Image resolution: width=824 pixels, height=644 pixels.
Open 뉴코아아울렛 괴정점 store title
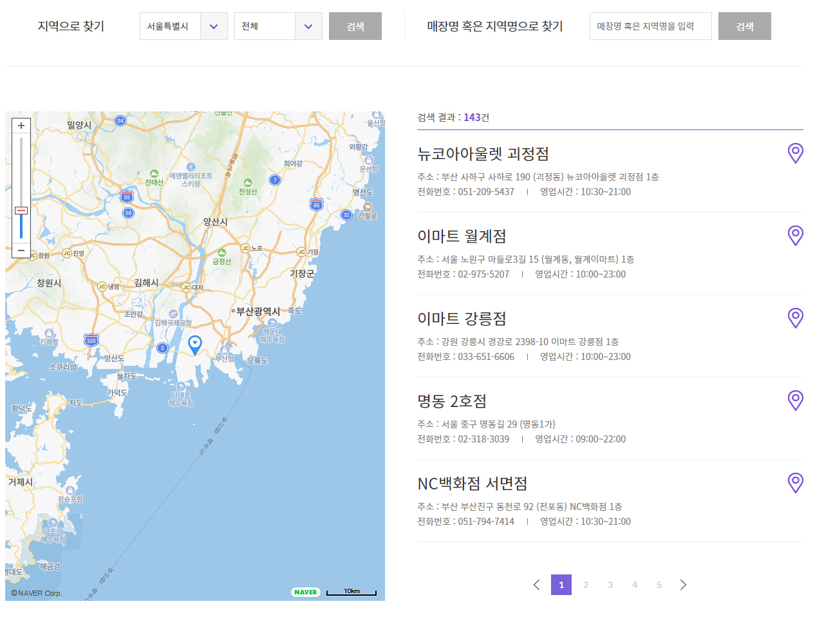[x=483, y=154]
